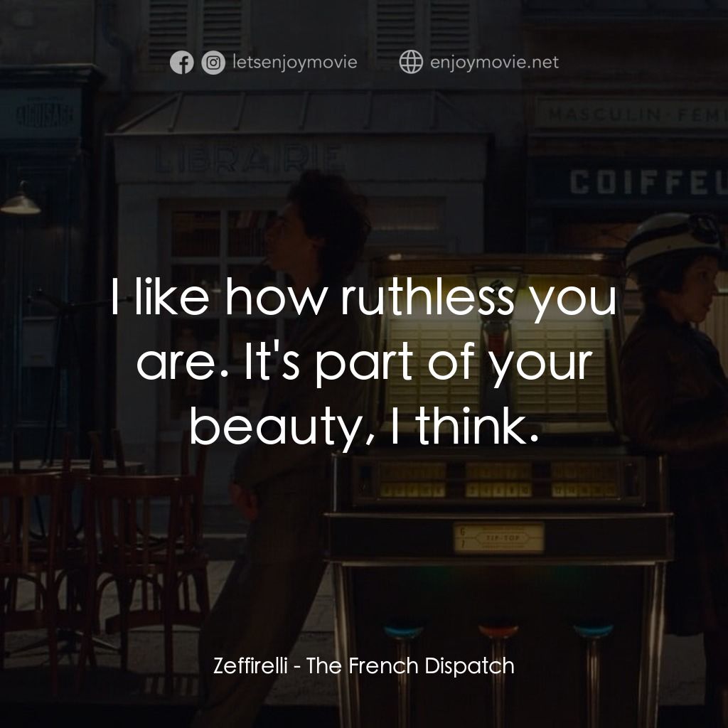Viewport: 728px width, 728px height.
Task: Click the Zeffirelli - The French Dispatch caption
Action: click(364, 667)
